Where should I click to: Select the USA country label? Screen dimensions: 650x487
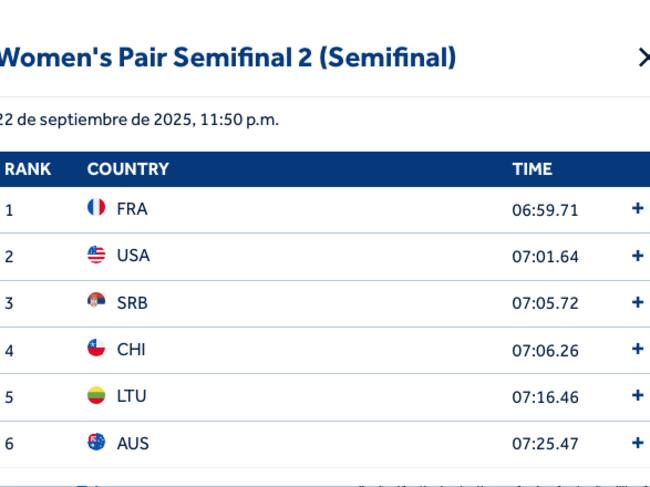[133, 256]
